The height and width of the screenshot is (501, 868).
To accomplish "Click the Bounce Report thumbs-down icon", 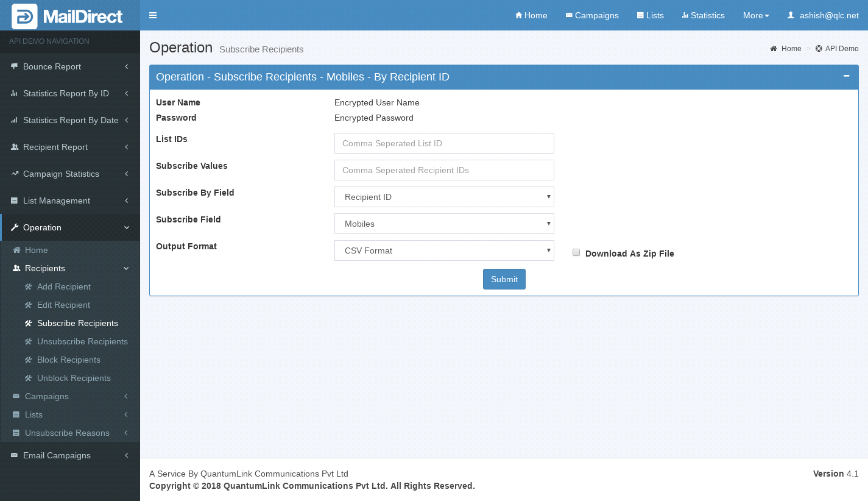I will [14, 66].
